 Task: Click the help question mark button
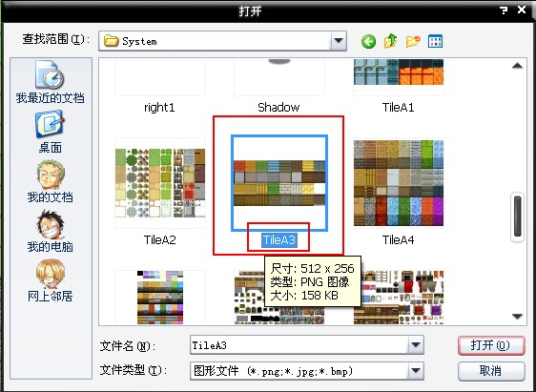(504, 10)
